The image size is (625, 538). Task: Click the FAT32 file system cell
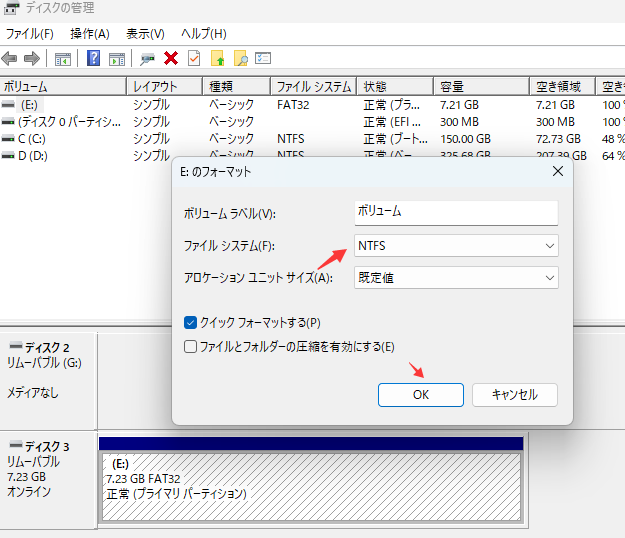pyautogui.click(x=293, y=105)
